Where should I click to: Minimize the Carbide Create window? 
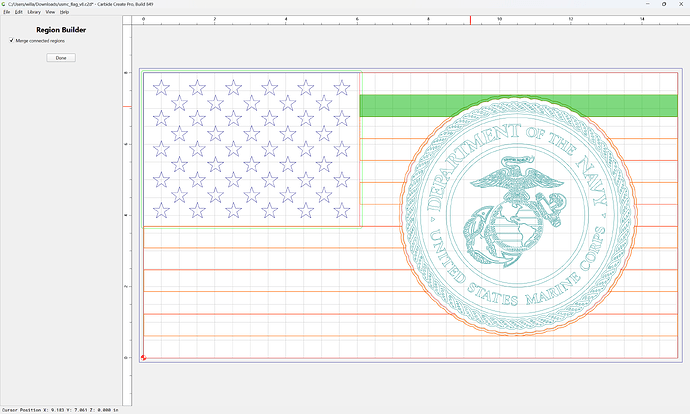point(648,4)
